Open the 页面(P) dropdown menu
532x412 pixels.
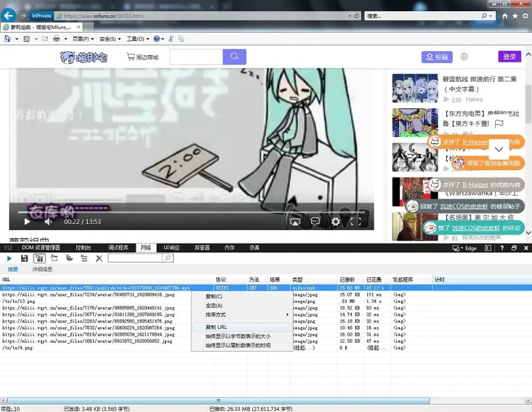coord(83,39)
